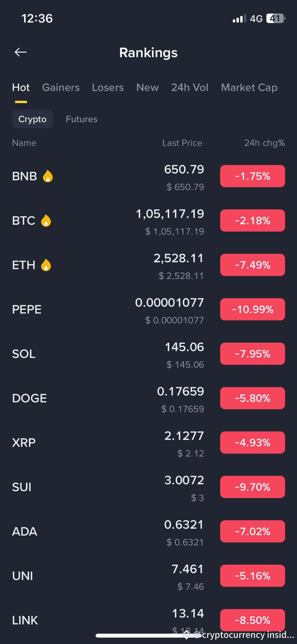Tap the cellular signal bars icon
The width and height of the screenshot is (297, 644).
click(239, 19)
